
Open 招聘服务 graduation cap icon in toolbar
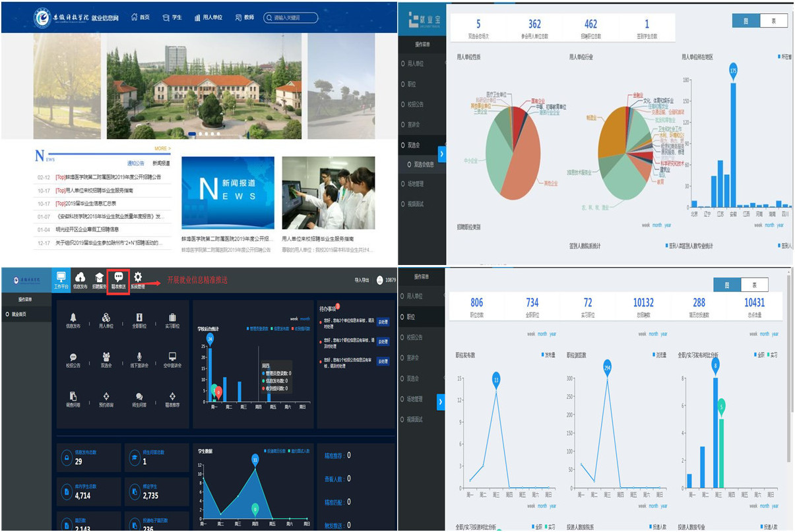pos(100,278)
